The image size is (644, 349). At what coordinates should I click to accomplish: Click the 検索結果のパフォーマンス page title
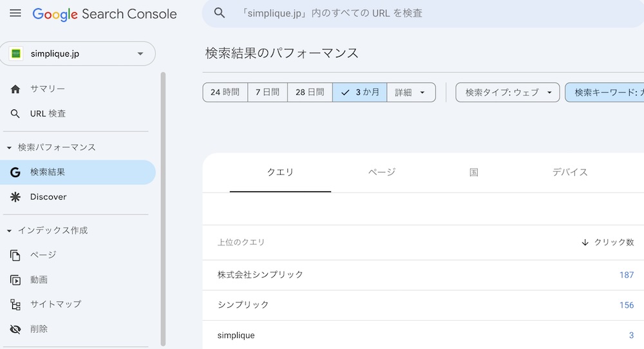point(282,53)
